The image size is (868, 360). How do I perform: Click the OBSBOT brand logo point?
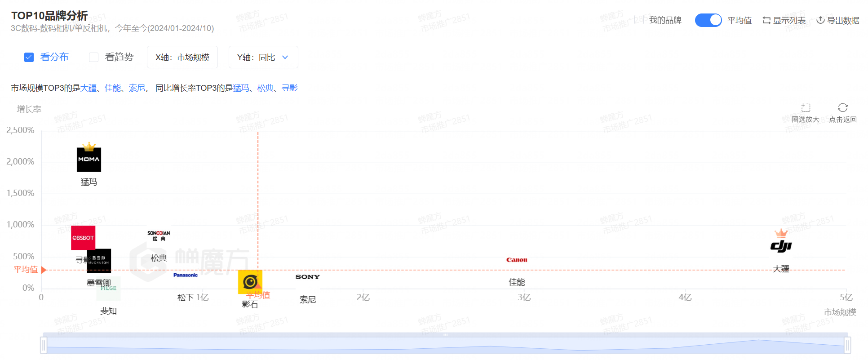pos(83,238)
